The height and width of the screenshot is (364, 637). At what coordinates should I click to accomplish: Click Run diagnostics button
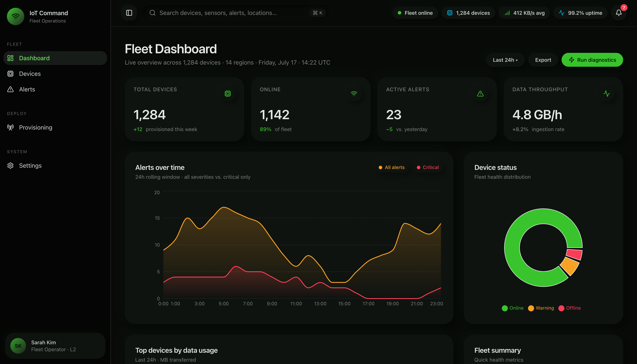click(x=592, y=60)
